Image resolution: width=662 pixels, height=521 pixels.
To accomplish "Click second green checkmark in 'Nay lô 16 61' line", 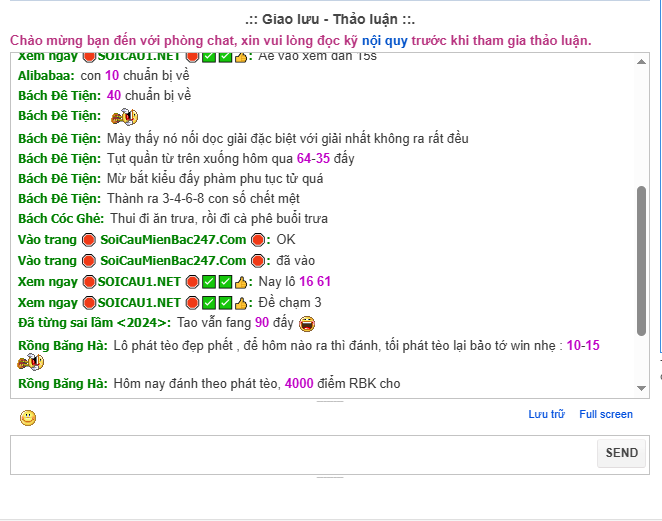I will click(x=225, y=282).
